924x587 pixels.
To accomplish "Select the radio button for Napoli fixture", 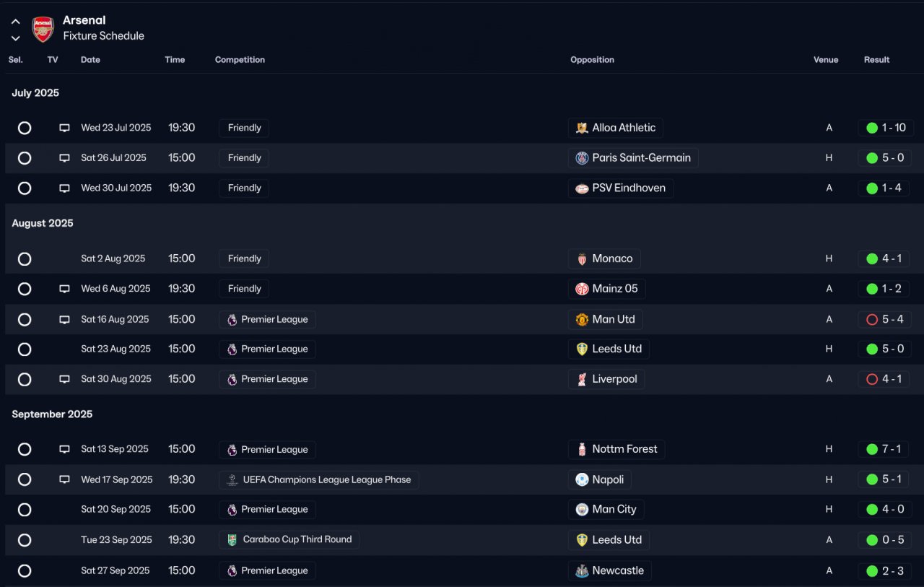I will click(25, 479).
